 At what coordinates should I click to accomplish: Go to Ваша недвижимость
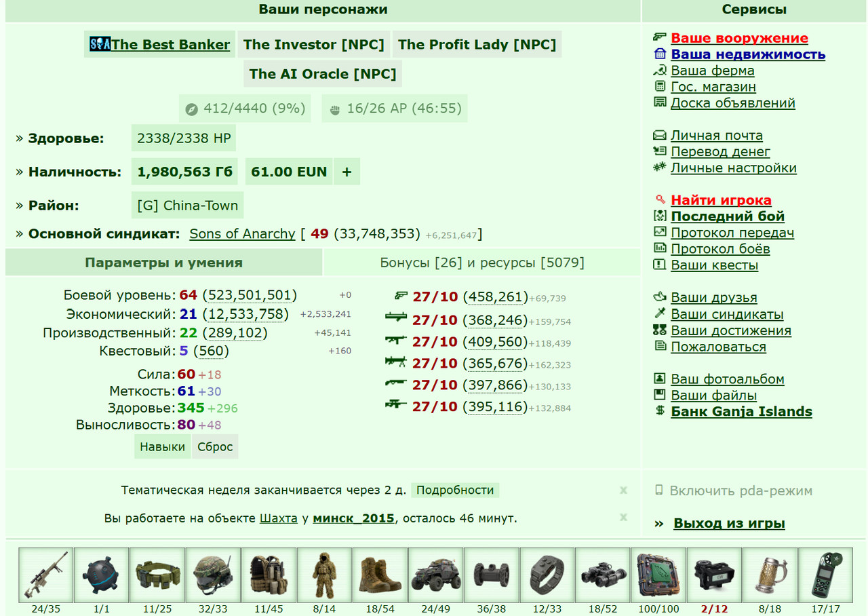748,54
